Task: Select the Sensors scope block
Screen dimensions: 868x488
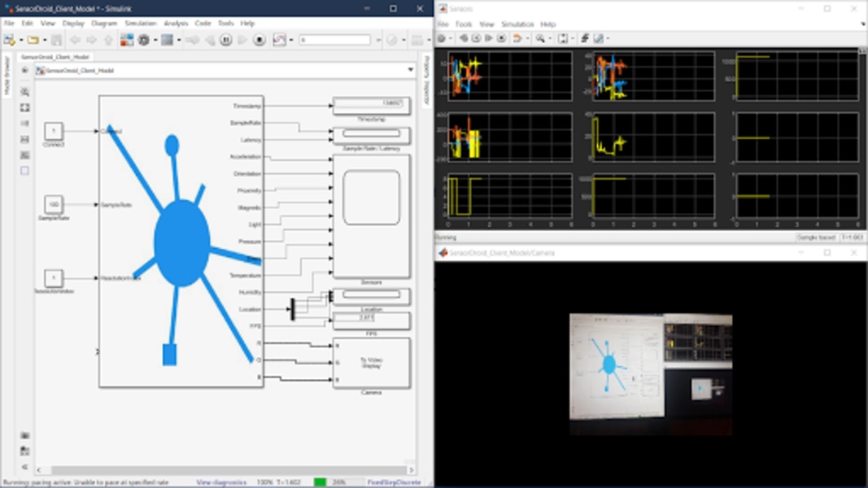Action: pos(372,216)
